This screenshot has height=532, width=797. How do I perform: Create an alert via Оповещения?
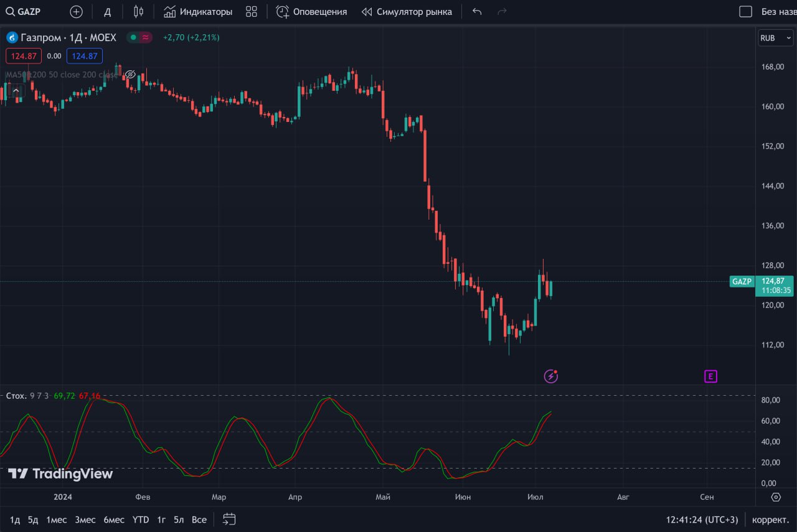coord(311,11)
